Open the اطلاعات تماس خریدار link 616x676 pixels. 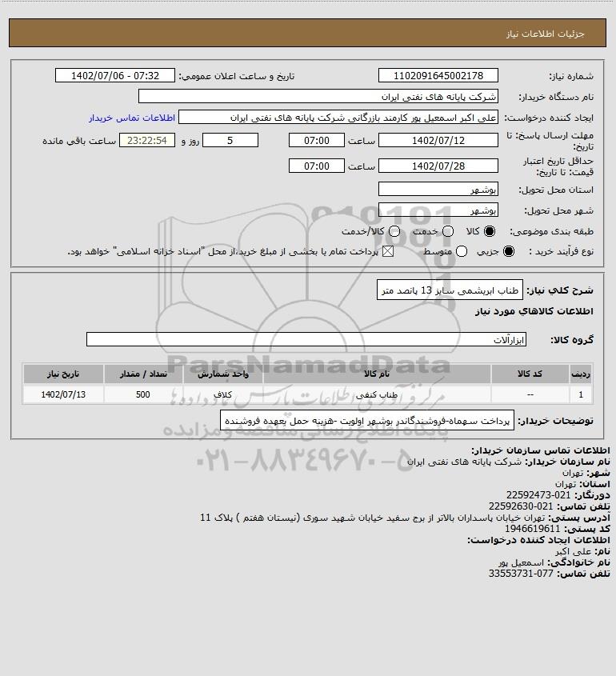pos(132,118)
